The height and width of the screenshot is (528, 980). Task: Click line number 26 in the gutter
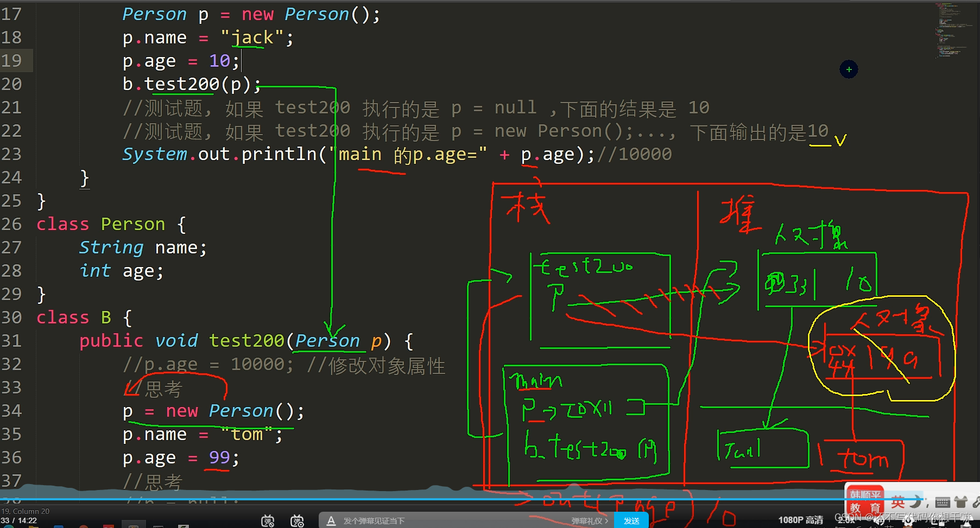pos(11,224)
